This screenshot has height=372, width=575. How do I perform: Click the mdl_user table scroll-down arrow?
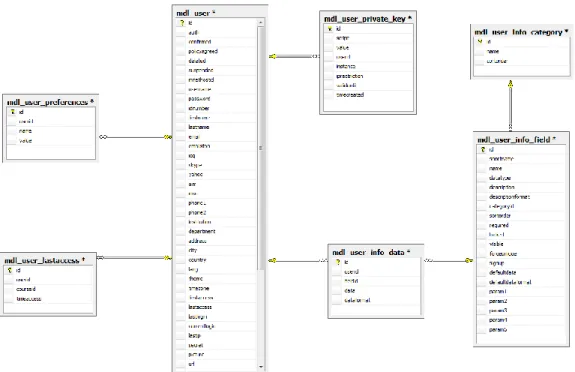[x=261, y=366]
